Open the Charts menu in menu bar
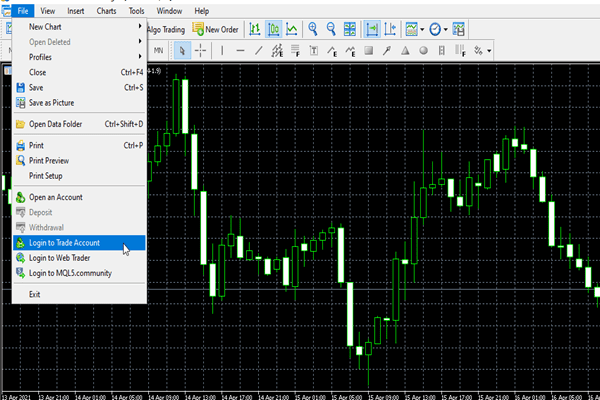The image size is (600, 400). coord(105,10)
